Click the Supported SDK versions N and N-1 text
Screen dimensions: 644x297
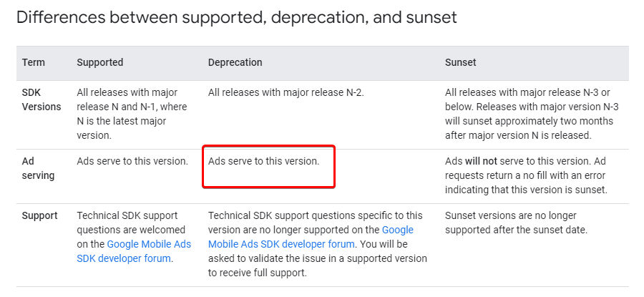[132, 114]
